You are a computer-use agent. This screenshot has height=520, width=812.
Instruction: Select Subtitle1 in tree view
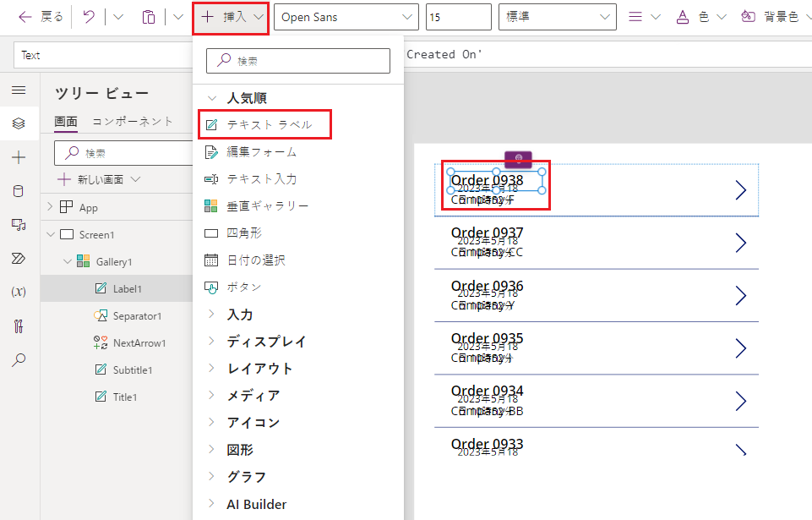[133, 369]
